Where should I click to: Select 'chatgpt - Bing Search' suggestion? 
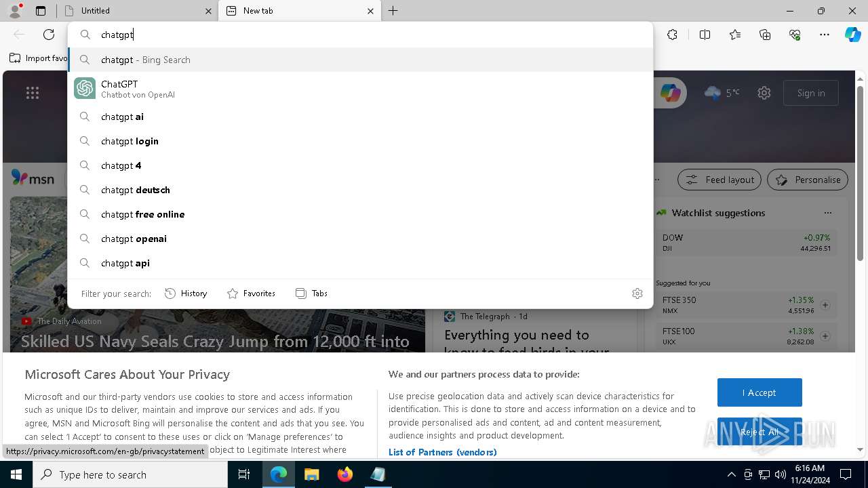360,60
